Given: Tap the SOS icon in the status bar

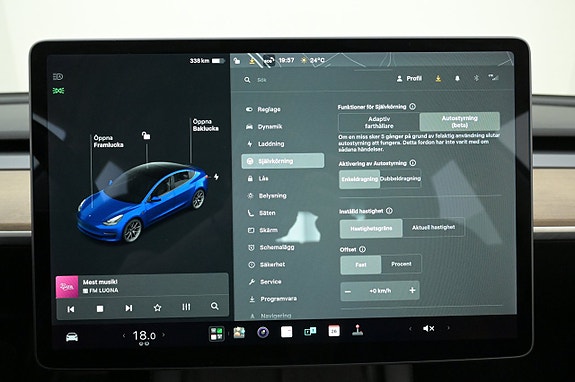Looking at the screenshot, I should click(x=268, y=60).
